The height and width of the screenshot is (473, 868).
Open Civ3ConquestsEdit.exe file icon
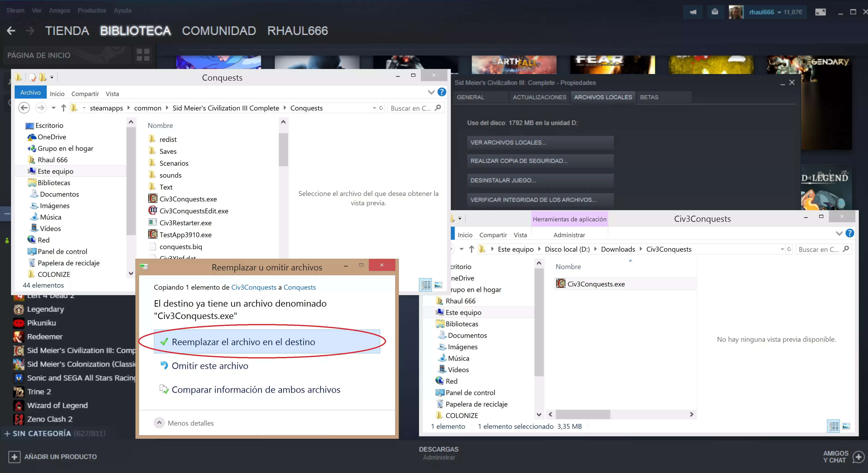tap(153, 211)
